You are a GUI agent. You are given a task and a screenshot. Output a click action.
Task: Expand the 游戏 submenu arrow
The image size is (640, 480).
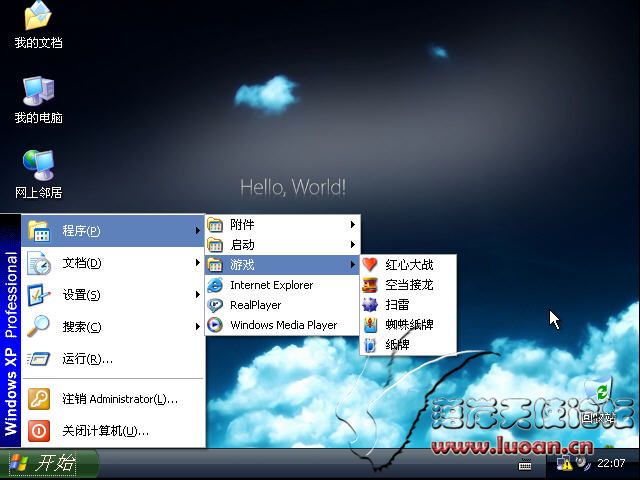tap(353, 265)
